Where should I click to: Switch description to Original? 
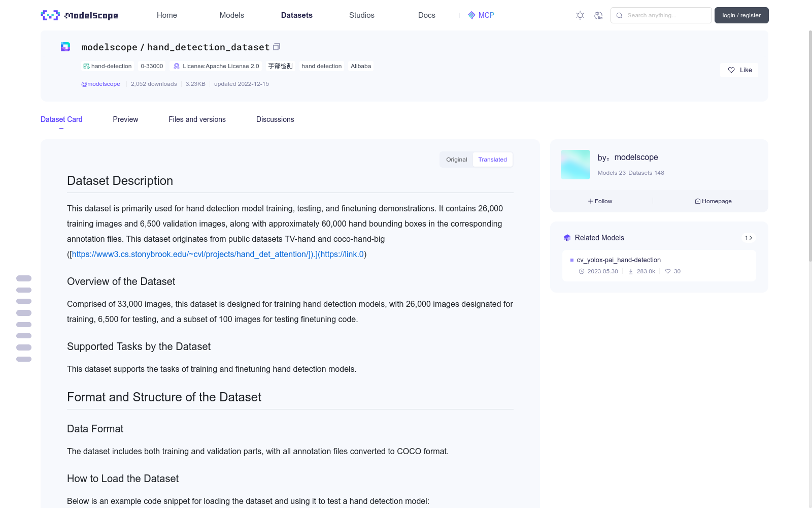pos(456,160)
